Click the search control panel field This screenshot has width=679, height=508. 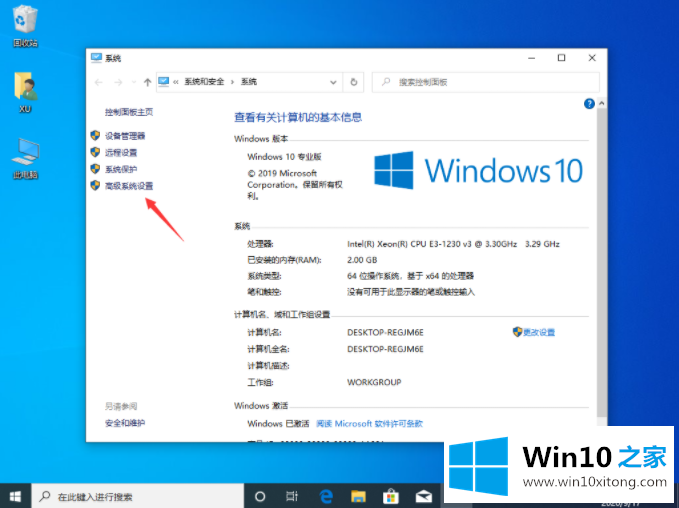pos(485,82)
